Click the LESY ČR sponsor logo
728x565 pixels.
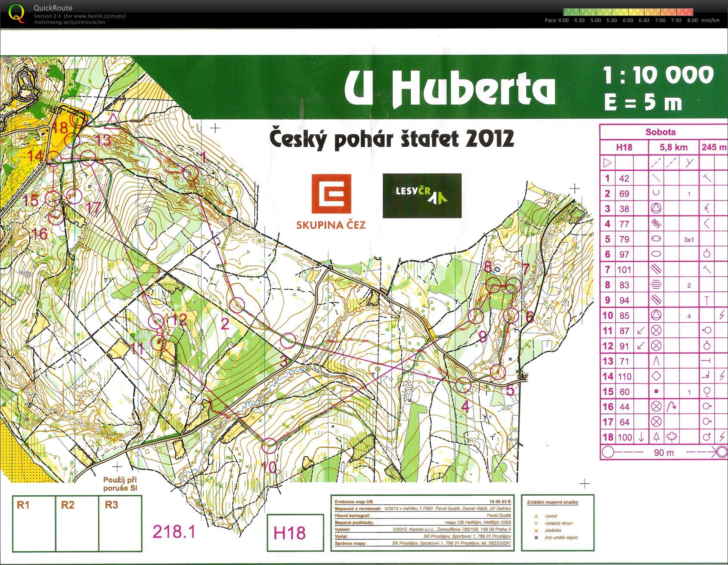(422, 196)
